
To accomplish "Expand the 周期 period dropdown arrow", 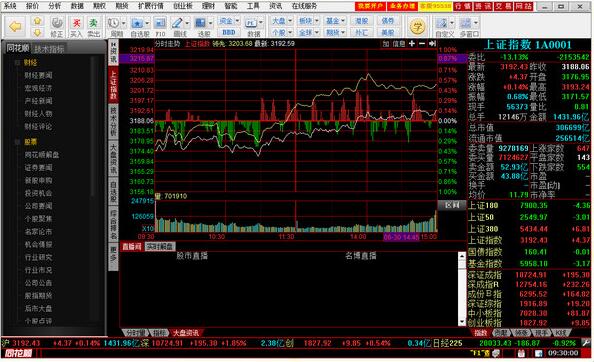I will [123, 23].
